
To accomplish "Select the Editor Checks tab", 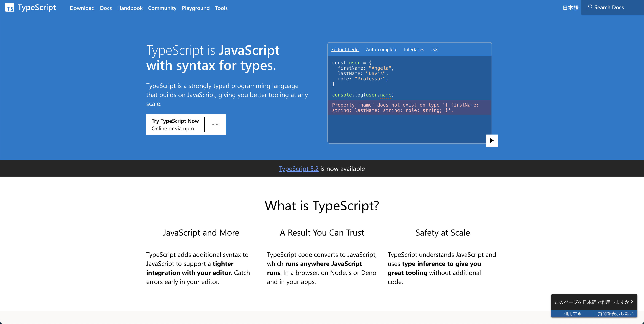I will tap(345, 49).
